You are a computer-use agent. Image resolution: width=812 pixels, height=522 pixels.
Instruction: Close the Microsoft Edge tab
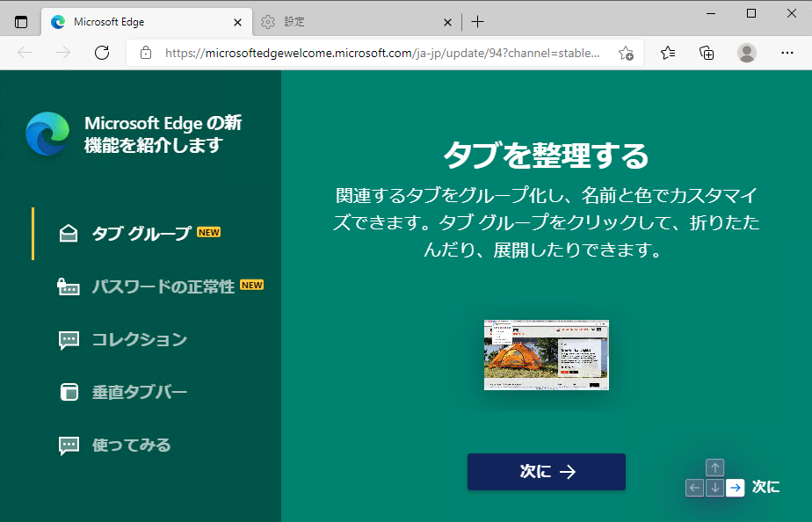point(237,22)
